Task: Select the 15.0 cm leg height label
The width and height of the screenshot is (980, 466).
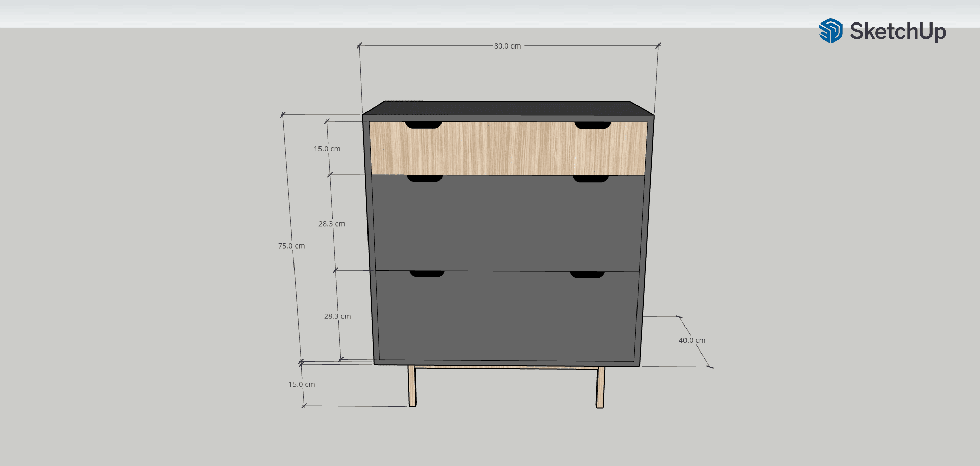Action: pyautogui.click(x=302, y=384)
